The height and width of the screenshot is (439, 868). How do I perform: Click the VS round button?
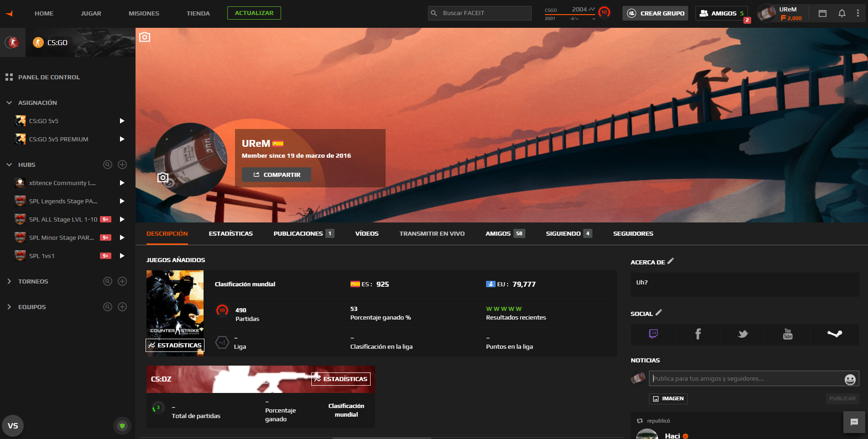(x=13, y=426)
